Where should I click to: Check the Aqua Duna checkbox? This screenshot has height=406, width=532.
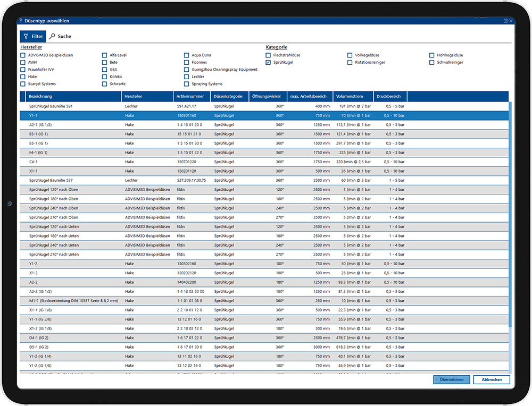[186, 55]
